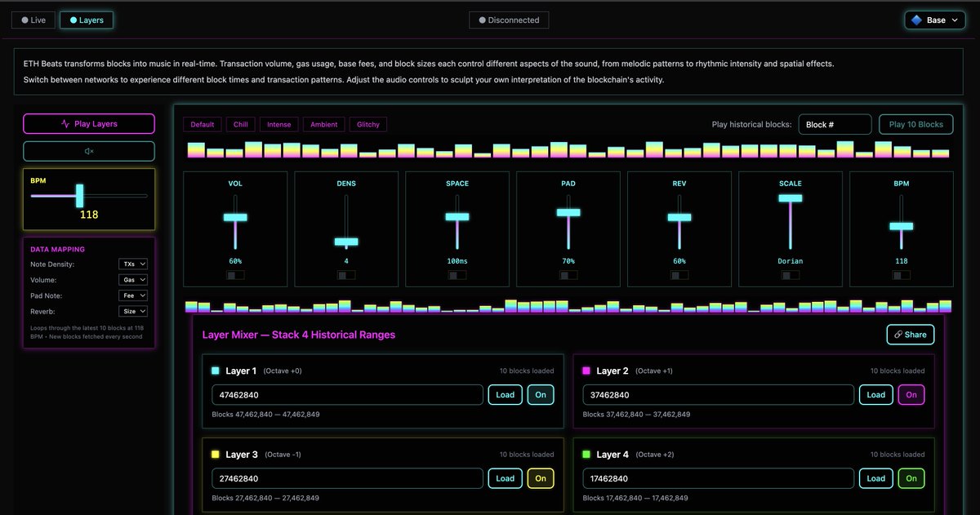
Task: Click the sidebar BPM slider handle
Action: pos(80,195)
